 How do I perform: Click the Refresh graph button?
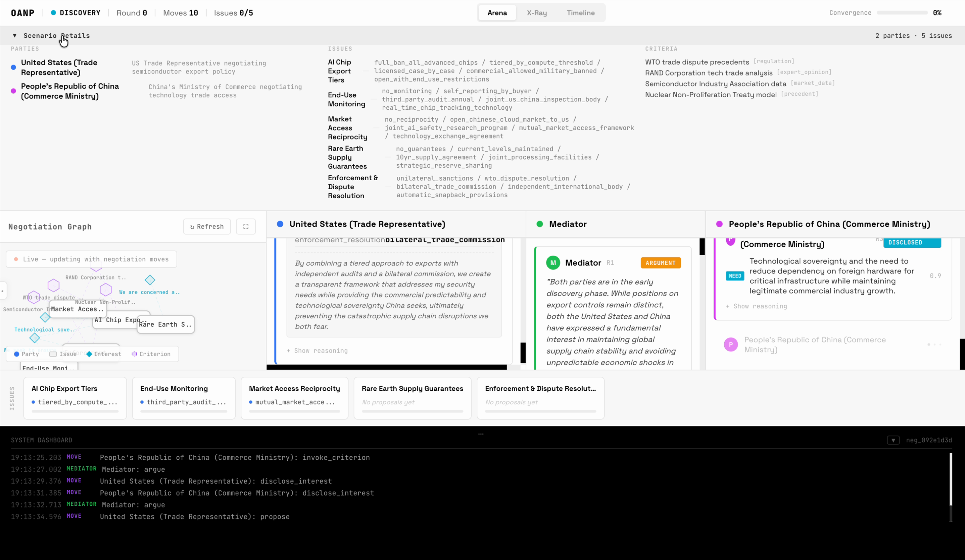207,227
